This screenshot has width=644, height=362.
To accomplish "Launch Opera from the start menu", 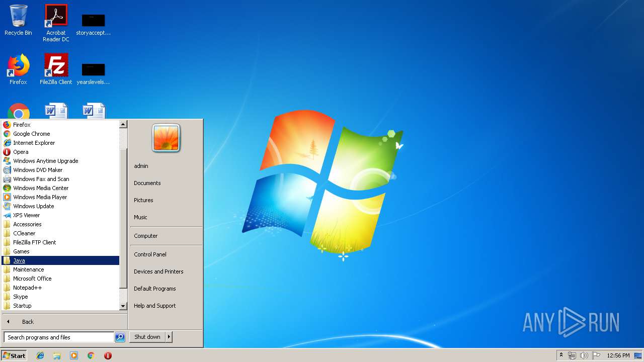I will [60, 152].
